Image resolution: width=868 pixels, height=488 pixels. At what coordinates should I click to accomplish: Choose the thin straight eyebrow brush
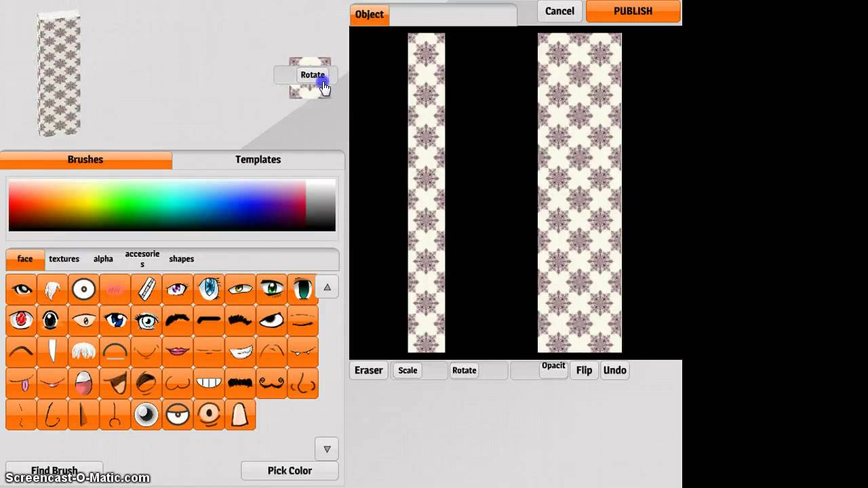point(208,321)
